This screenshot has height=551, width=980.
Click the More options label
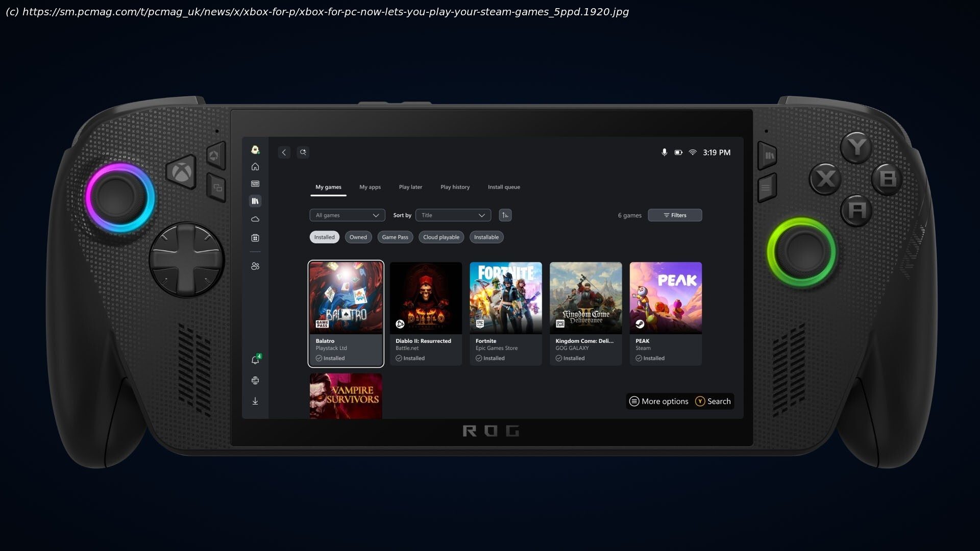click(x=665, y=402)
